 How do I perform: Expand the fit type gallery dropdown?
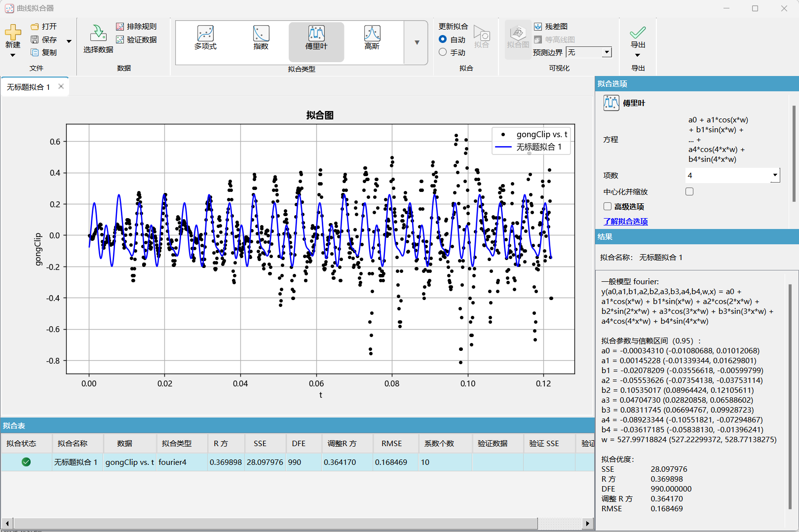tap(417, 42)
